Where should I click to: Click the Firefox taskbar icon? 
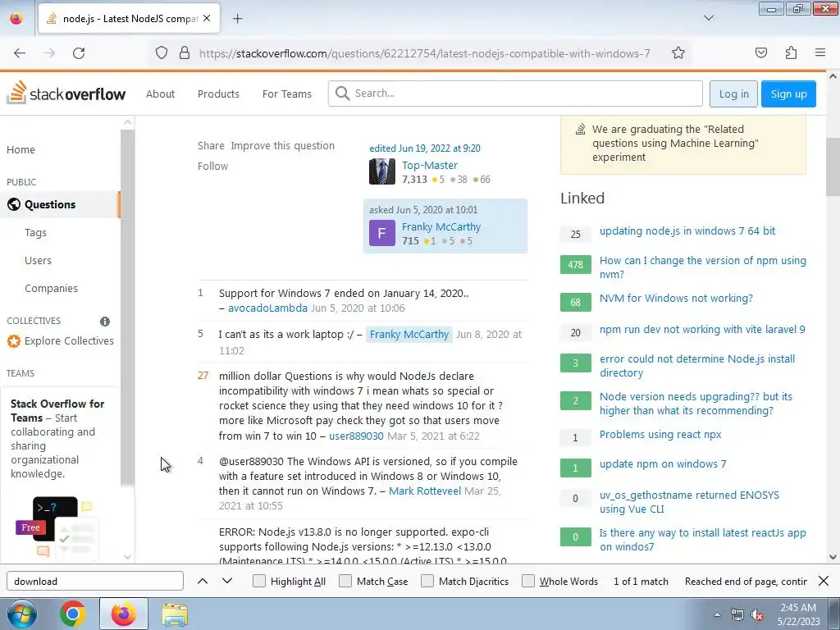pyautogui.click(x=123, y=614)
